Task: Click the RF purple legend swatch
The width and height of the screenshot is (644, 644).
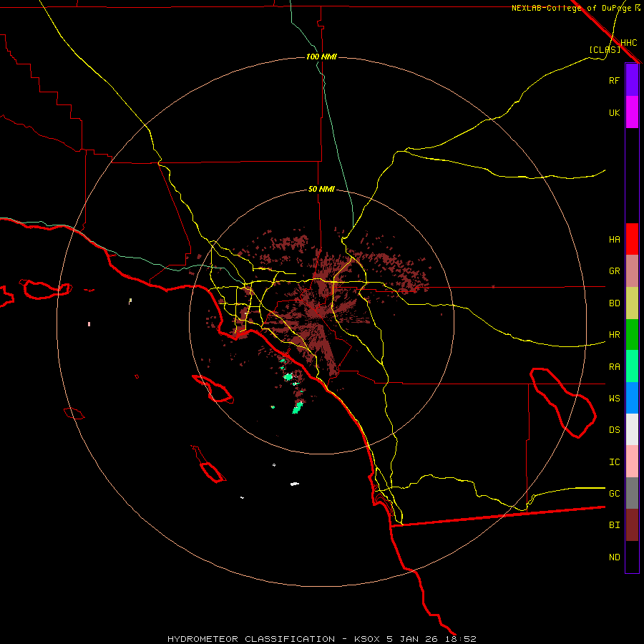Action: pos(632,80)
